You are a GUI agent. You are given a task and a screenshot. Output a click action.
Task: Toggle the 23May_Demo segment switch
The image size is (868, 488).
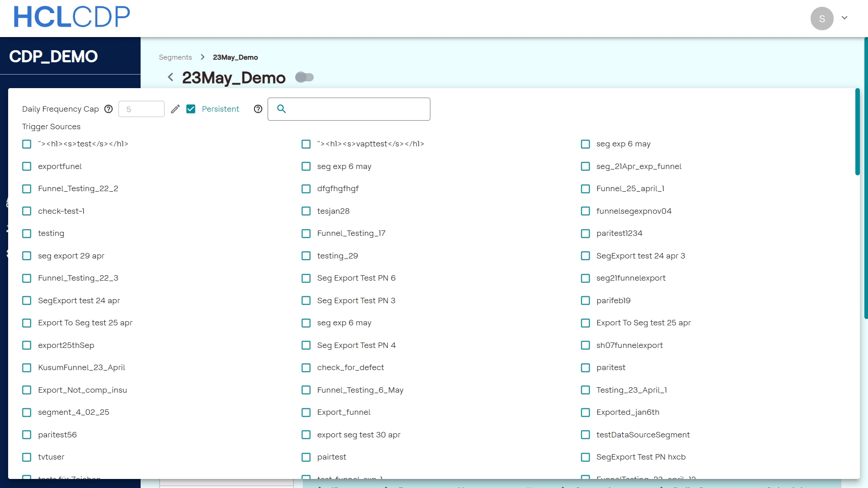pos(304,77)
